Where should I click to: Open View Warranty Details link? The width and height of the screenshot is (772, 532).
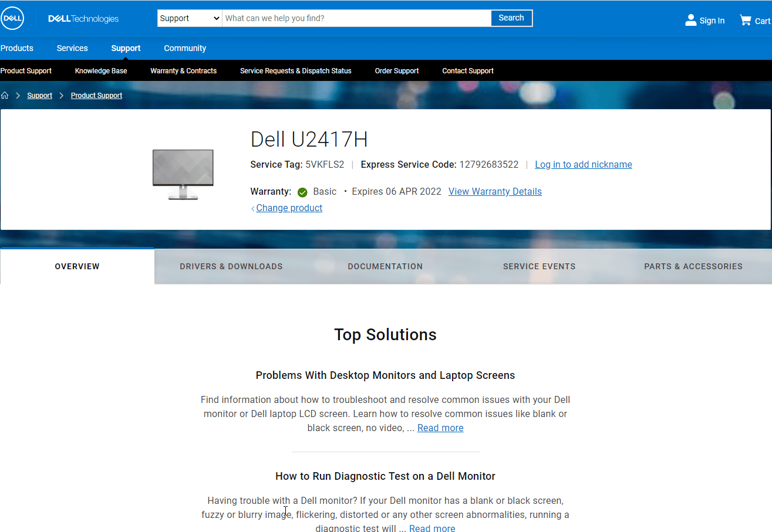click(x=495, y=192)
